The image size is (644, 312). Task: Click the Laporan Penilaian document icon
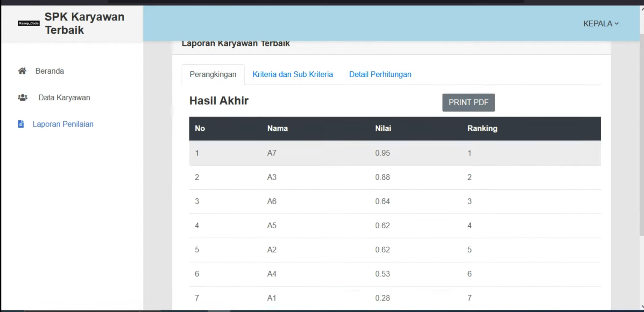pos(21,124)
